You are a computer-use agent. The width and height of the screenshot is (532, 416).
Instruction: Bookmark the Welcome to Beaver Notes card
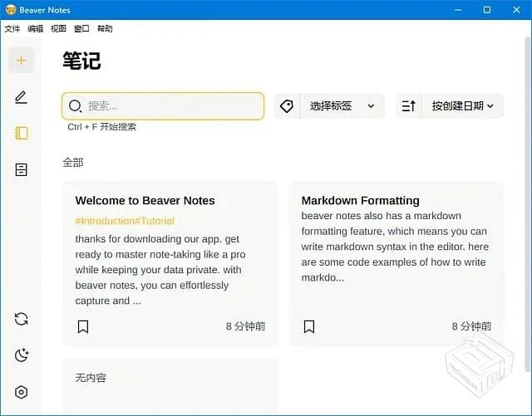click(x=83, y=326)
